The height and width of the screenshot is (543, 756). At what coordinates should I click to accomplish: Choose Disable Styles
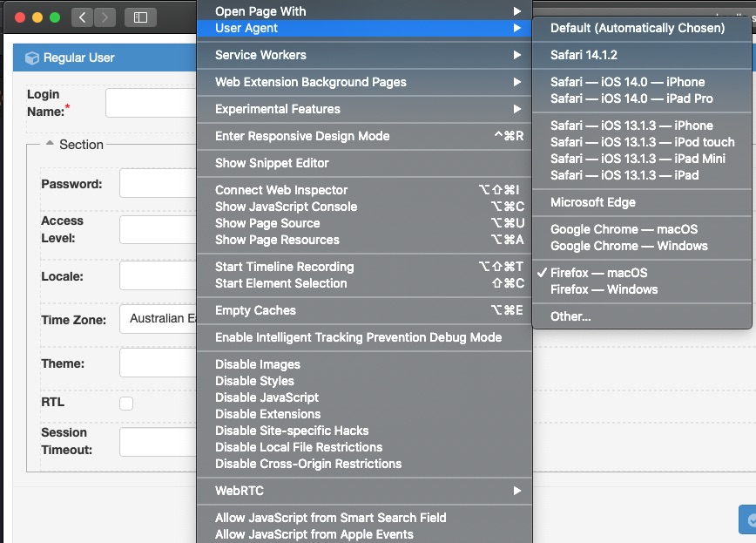pyautogui.click(x=364, y=381)
